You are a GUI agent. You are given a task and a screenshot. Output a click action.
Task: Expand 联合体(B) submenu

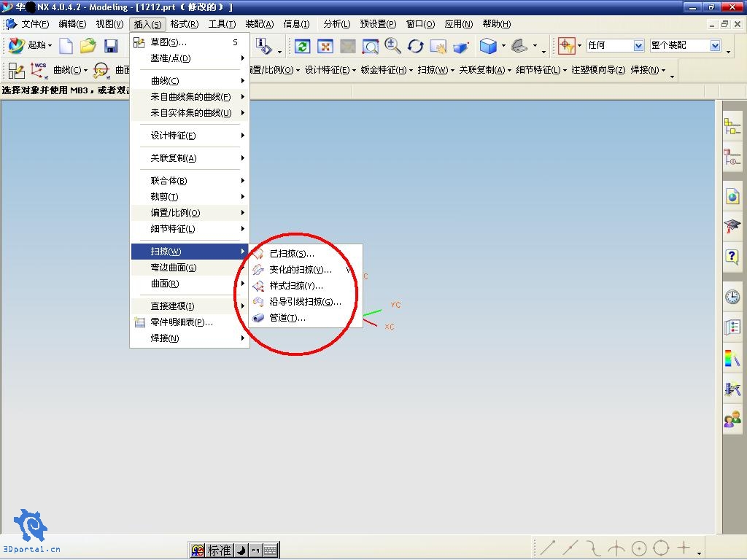(x=190, y=181)
